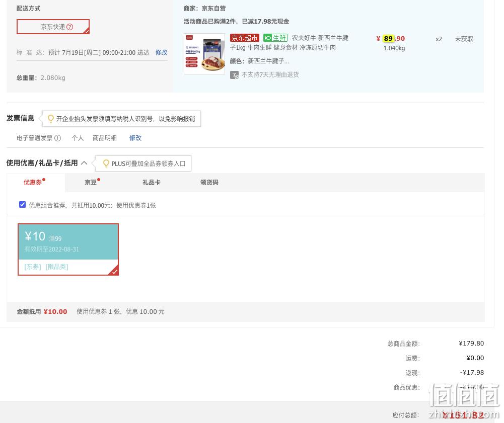Open PLUS可叠加全品券领券入口 link
Image resolution: width=504 pixels, height=423 pixels.
tap(149, 163)
